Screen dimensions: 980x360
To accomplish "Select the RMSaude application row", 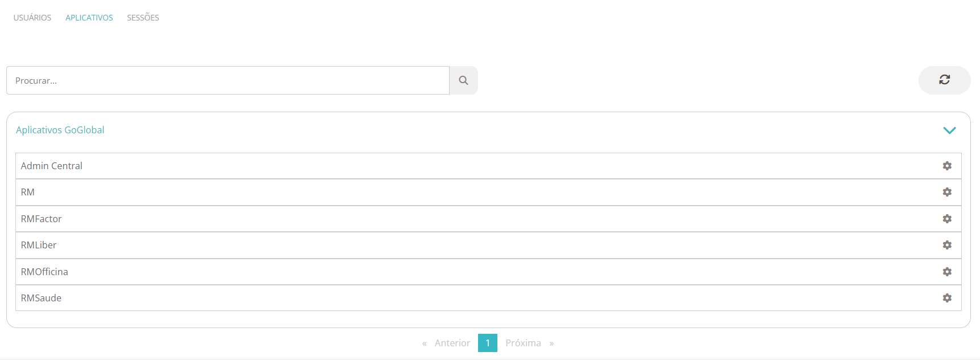I will pyautogui.click(x=41, y=298).
